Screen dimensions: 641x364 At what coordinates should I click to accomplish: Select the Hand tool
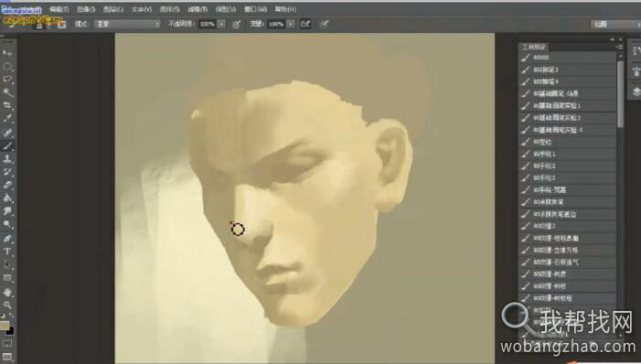[x=7, y=292]
